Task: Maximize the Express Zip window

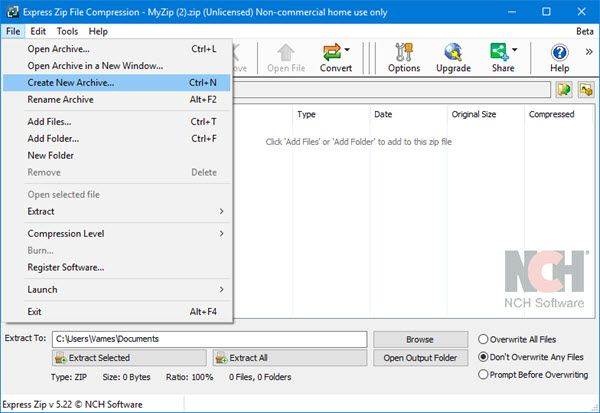Action: tap(546, 12)
